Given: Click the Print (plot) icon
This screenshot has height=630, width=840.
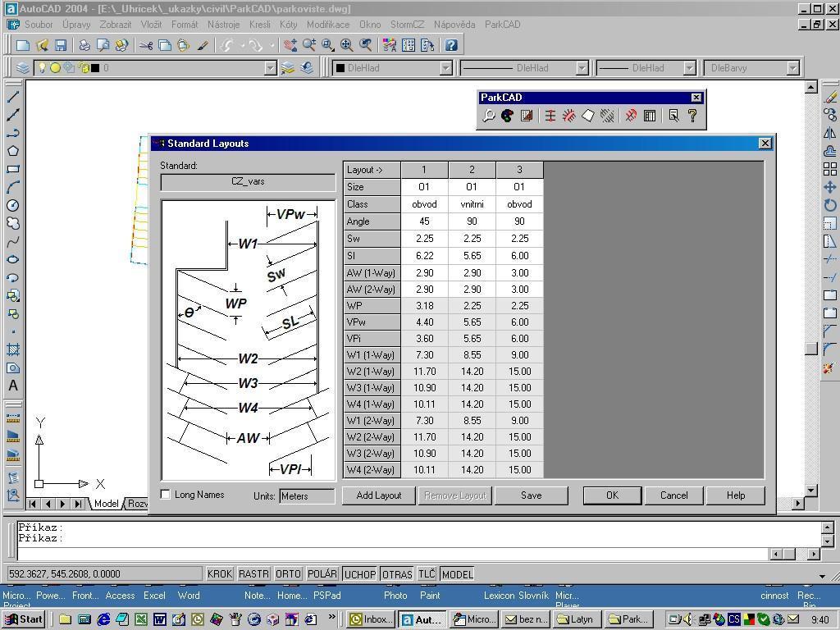Looking at the screenshot, I should pyautogui.click(x=84, y=46).
